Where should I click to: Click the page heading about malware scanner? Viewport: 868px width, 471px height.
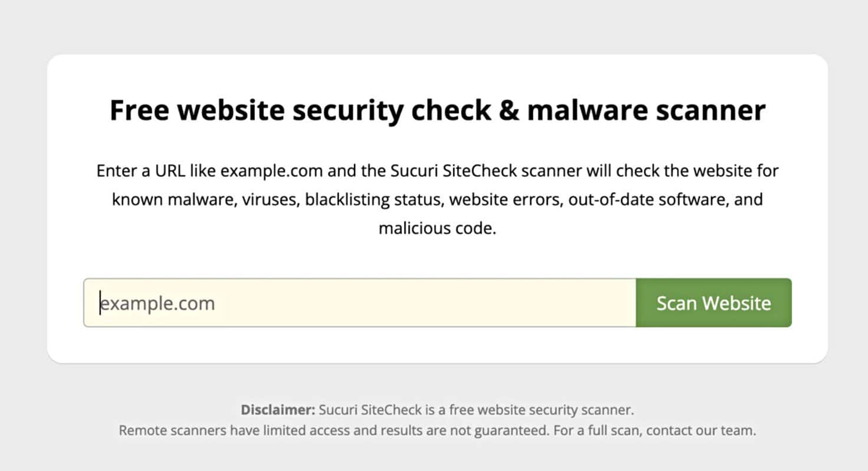[436, 110]
